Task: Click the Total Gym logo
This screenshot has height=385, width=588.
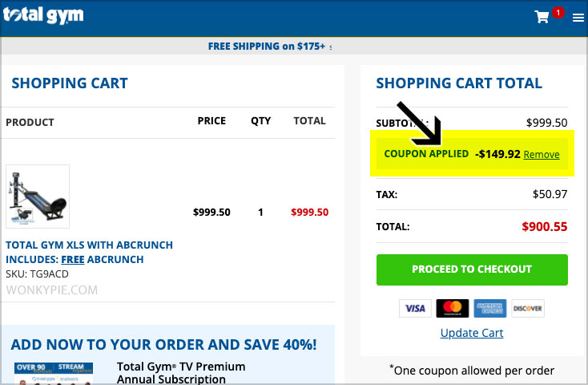Action: 43,15
